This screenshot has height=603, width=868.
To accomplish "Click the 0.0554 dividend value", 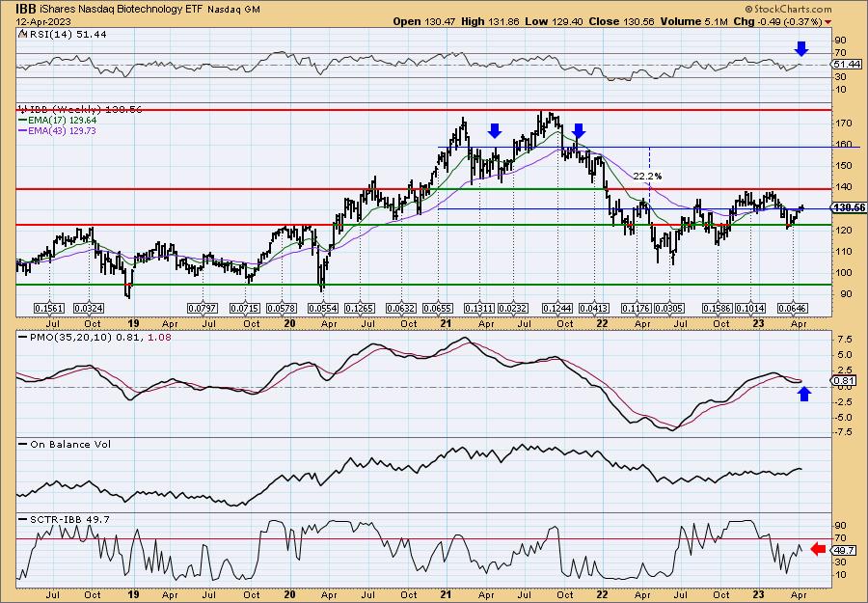I will 323,308.
